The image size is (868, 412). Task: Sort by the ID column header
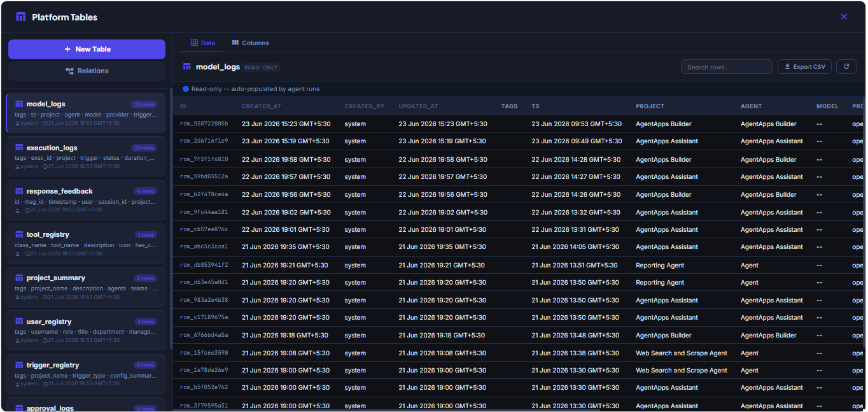(x=183, y=106)
